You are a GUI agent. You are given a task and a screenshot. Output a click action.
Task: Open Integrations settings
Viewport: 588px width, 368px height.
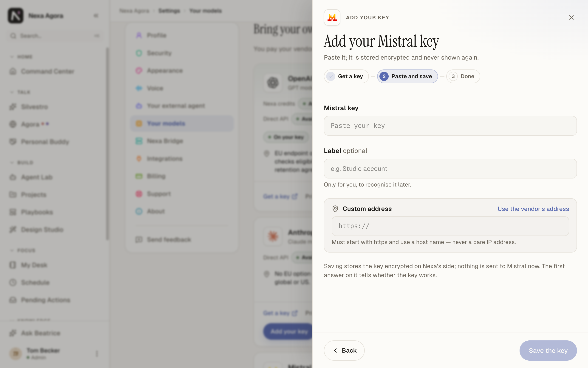click(x=182, y=159)
